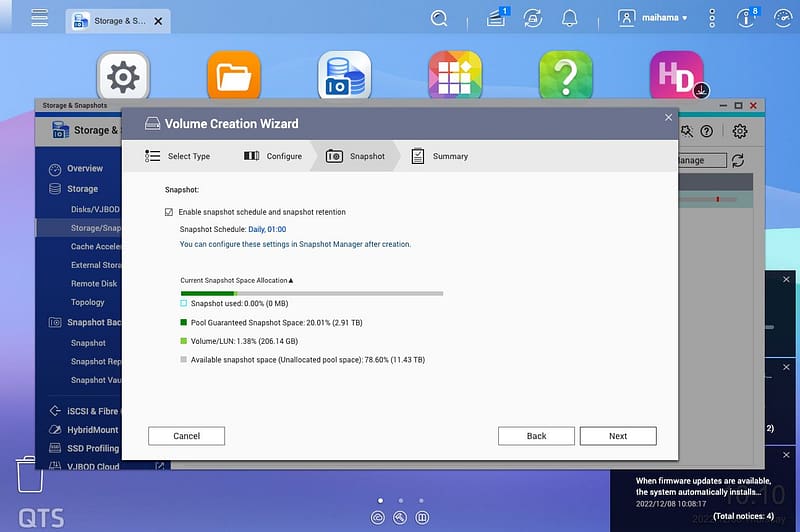The height and width of the screenshot is (532, 800).
Task: Switch to the second desktop page dot
Action: pos(401,500)
